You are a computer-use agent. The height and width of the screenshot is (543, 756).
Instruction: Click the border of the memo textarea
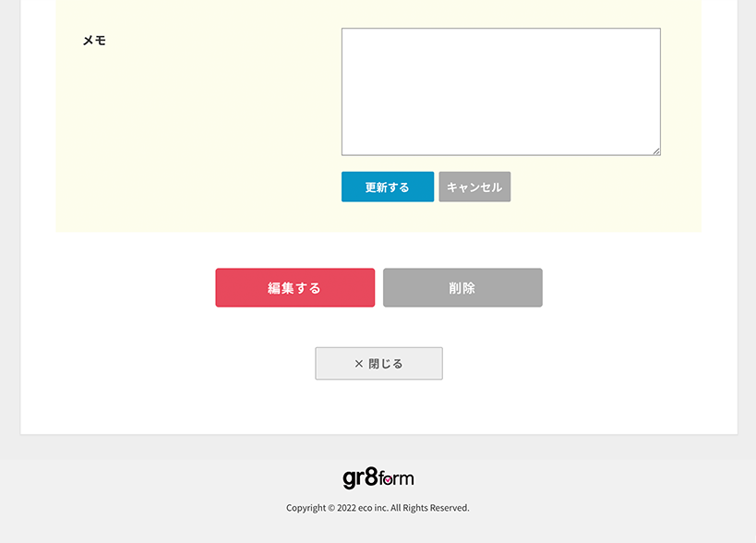pos(500,28)
